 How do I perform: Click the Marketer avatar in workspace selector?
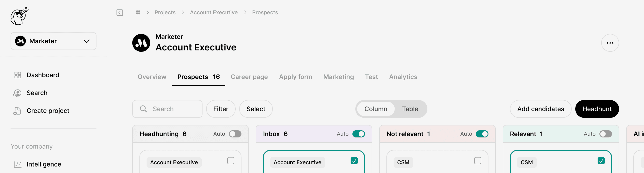pos(20,41)
